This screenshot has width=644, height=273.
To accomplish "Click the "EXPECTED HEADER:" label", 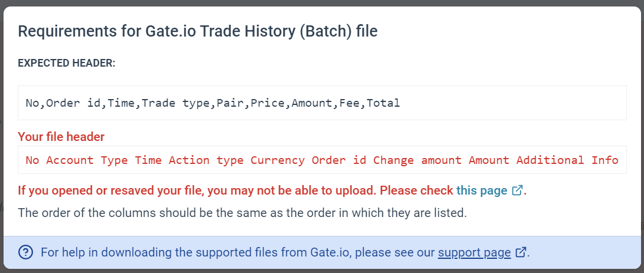I will pyautogui.click(x=67, y=64).
